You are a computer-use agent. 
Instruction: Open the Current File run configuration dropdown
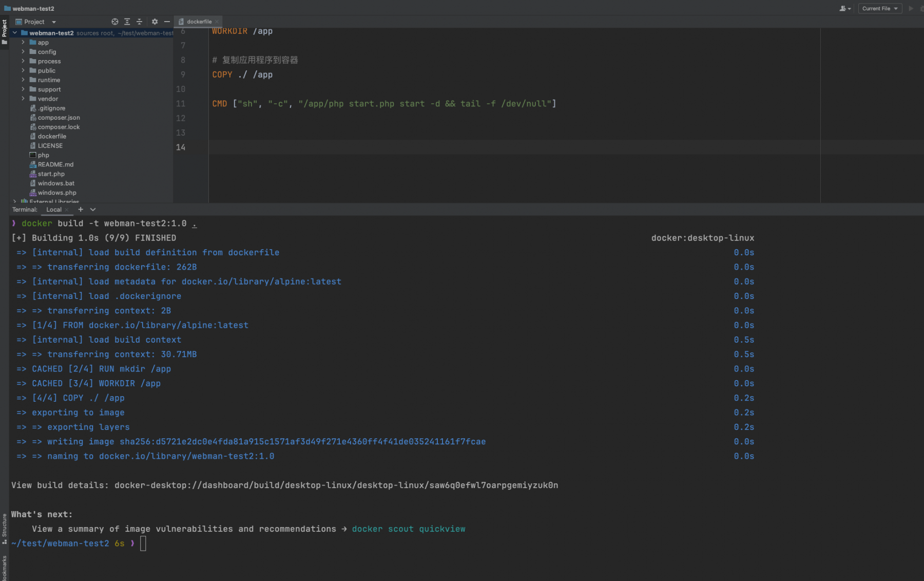[x=880, y=8]
